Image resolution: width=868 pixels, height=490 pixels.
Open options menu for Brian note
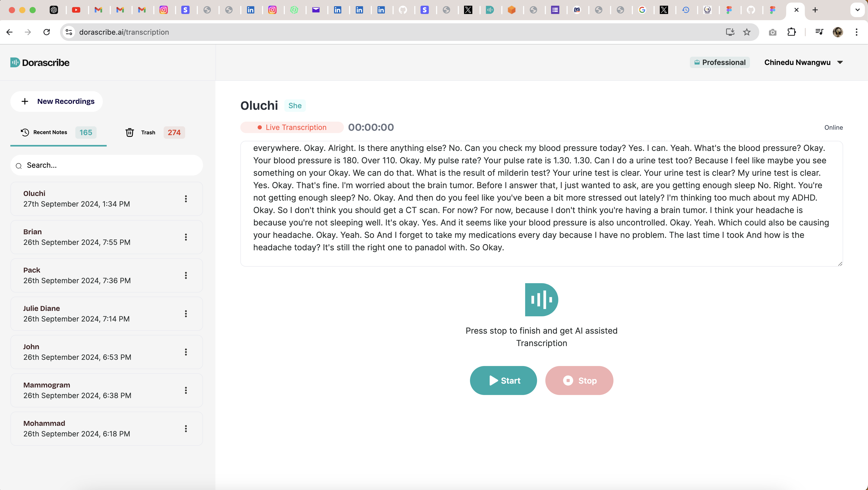coord(186,237)
